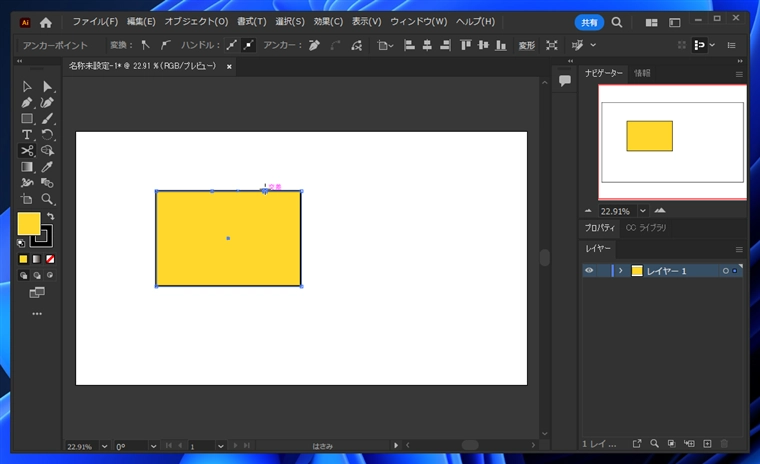
Task: Select the Type tool
Action: click(27, 135)
